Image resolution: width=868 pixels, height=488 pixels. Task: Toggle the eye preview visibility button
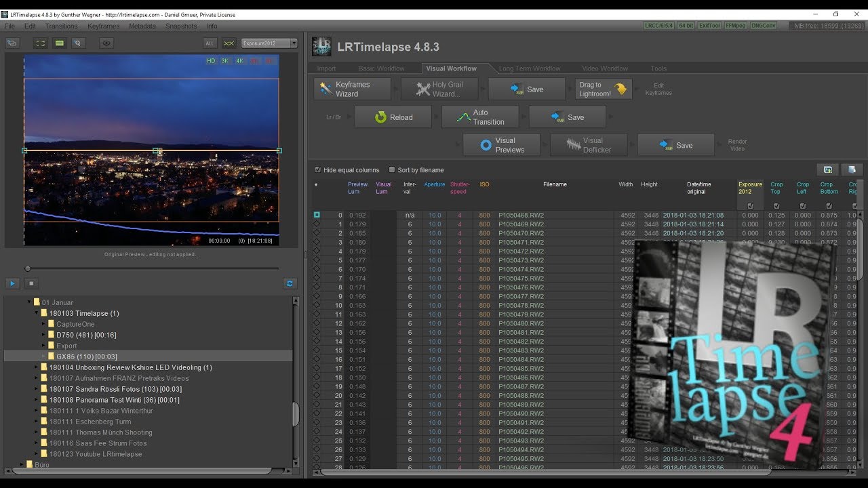106,43
